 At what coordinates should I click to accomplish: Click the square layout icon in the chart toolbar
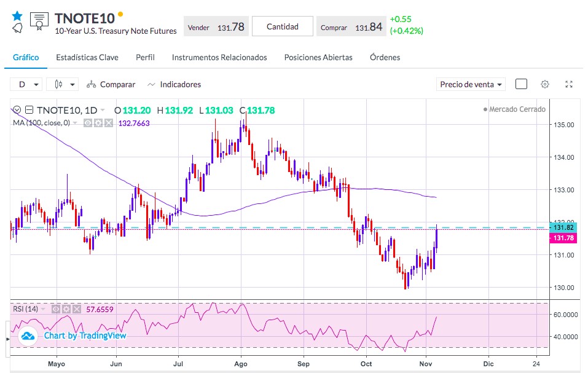coord(521,84)
